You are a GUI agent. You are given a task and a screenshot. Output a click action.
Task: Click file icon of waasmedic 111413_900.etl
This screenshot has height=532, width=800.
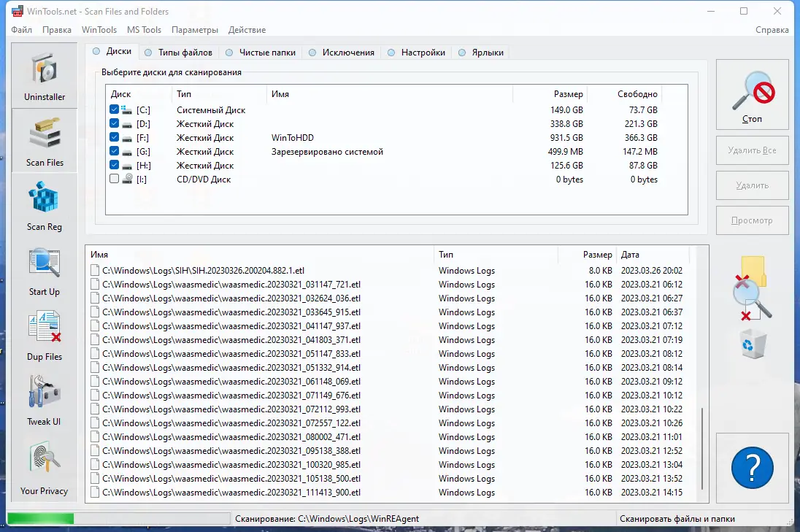95,492
